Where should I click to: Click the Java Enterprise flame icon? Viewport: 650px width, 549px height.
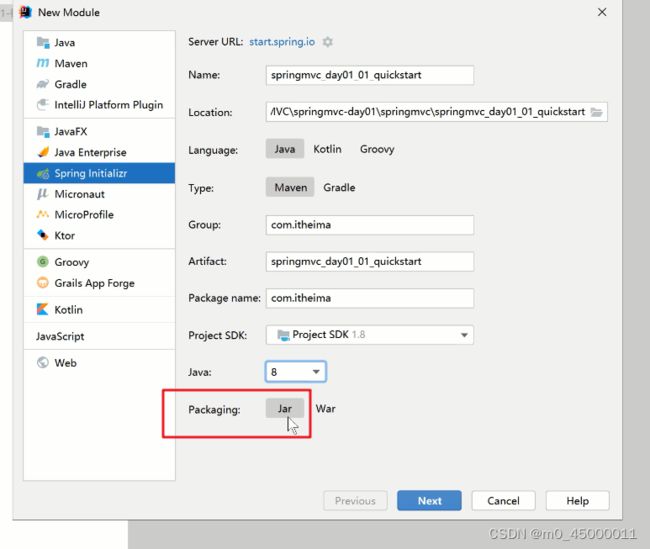[43, 152]
